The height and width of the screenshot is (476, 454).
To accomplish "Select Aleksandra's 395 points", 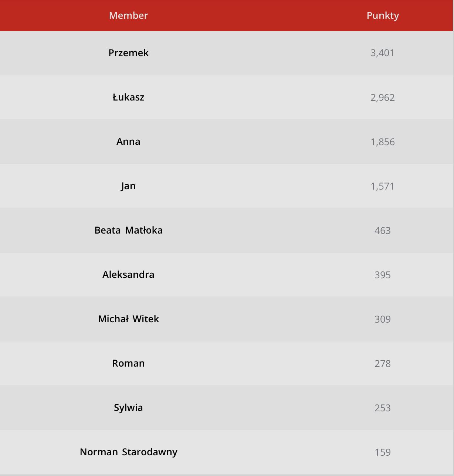I will click(382, 275).
